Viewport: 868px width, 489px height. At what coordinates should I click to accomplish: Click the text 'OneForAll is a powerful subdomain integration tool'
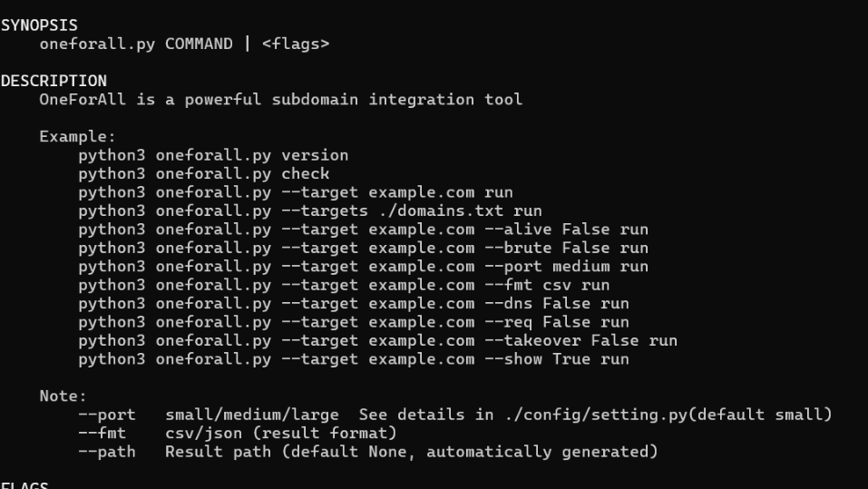pos(280,100)
